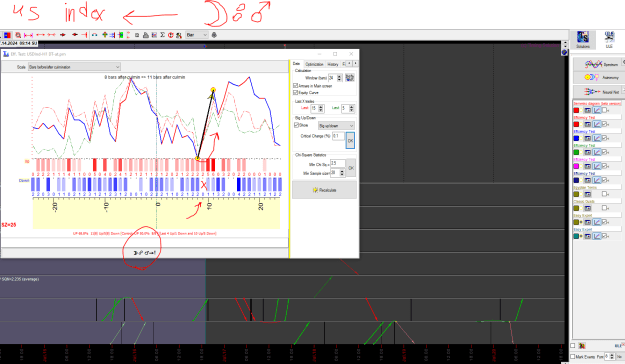Click chart icon of teal Easy Expert row
The height and width of the screenshot is (364, 625).
(597, 236)
